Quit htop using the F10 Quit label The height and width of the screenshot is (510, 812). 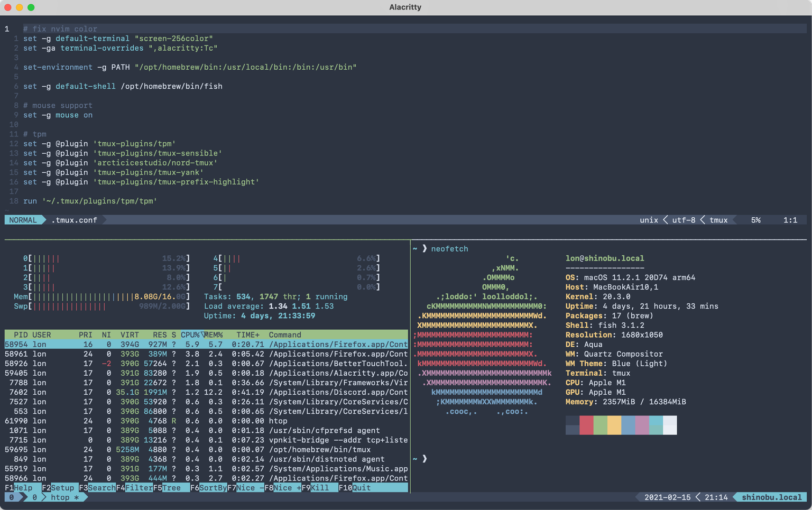[362, 488]
